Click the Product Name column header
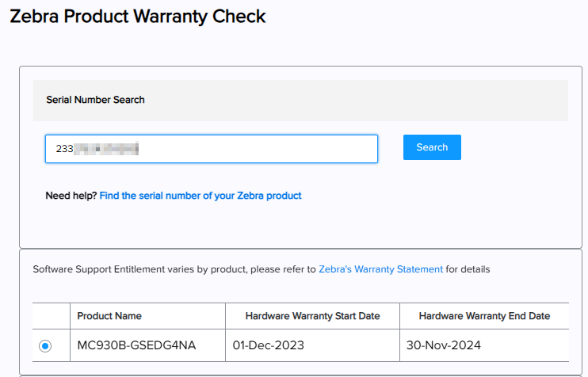The width and height of the screenshot is (588, 377). click(x=109, y=316)
